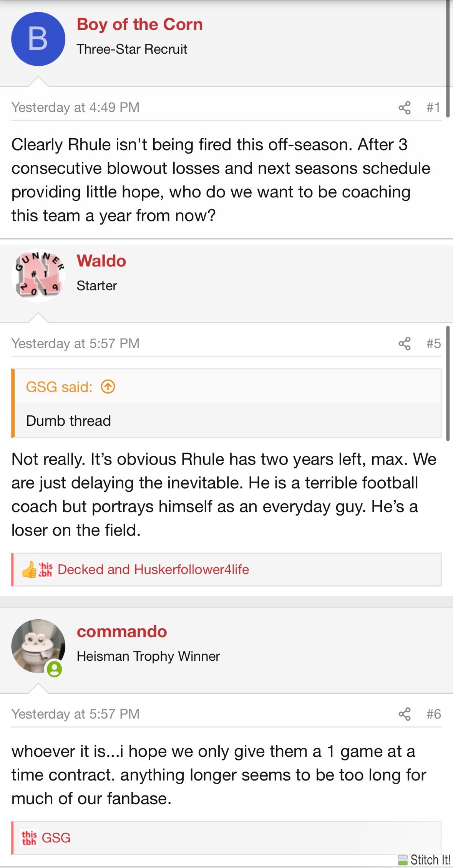Open permalink for post #1
The height and width of the screenshot is (868, 453).
433,107
